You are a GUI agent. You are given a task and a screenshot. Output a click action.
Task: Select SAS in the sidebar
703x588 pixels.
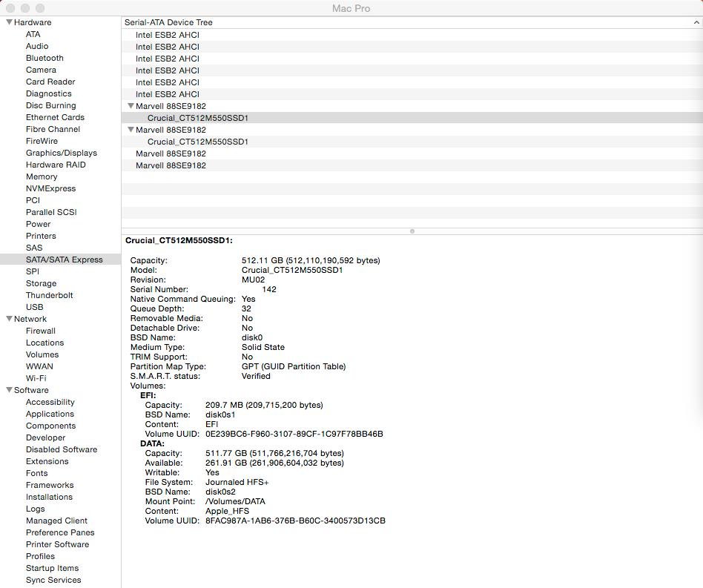tap(34, 248)
